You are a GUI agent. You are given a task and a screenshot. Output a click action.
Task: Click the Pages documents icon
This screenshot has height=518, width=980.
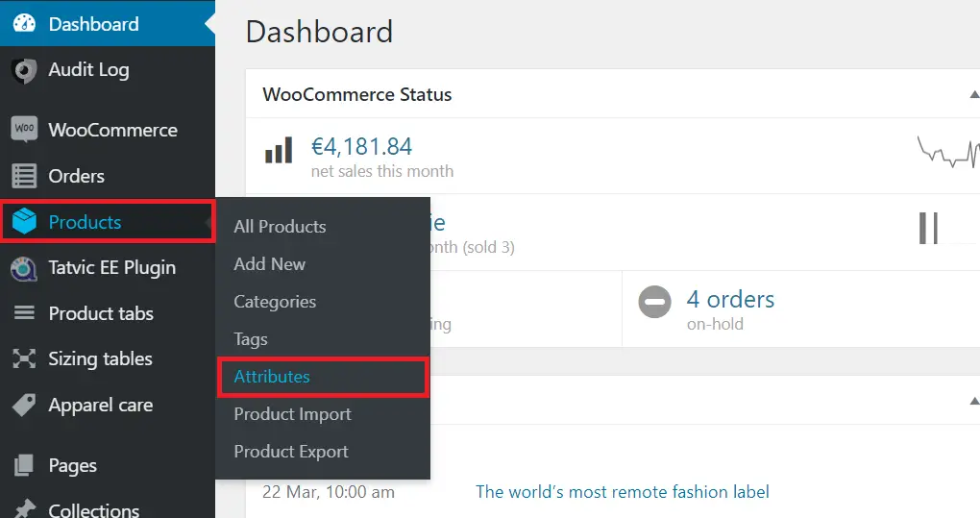pos(24,465)
